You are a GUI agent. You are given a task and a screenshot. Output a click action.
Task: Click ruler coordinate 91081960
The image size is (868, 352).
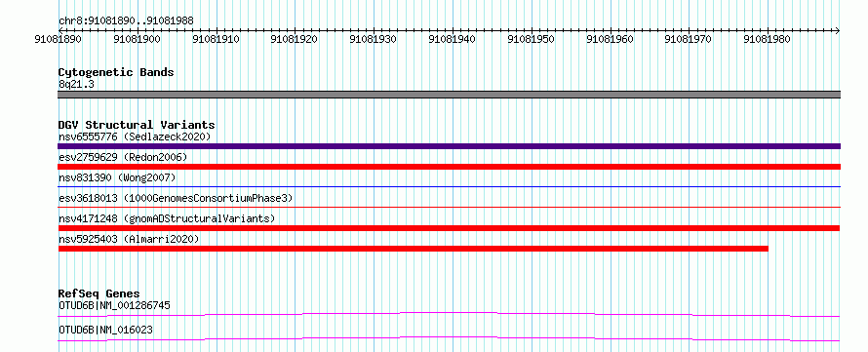coord(610,40)
